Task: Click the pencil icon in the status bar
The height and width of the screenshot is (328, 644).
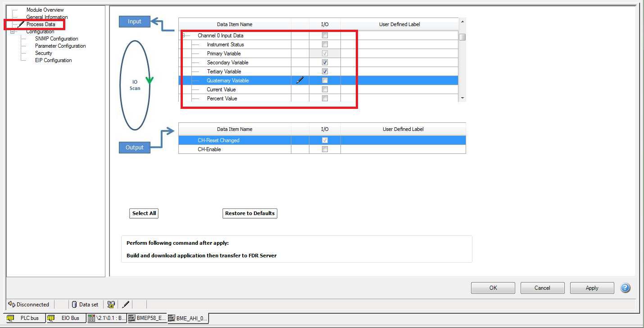Action: click(126, 305)
